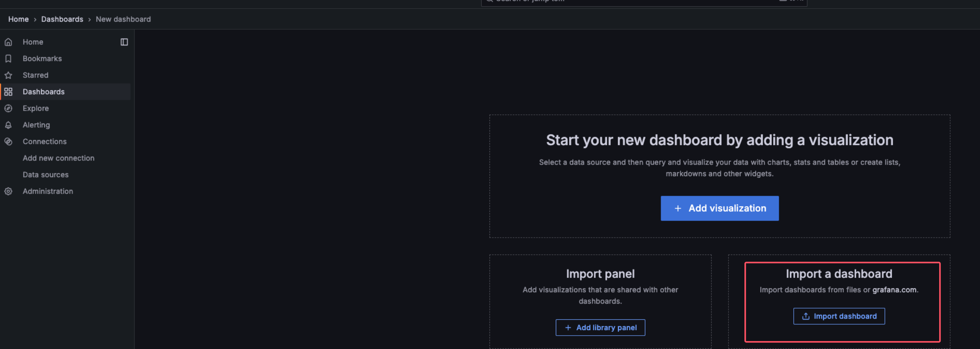Image resolution: width=980 pixels, height=349 pixels.
Task: Click the Alerting bell icon
Action: click(8, 125)
